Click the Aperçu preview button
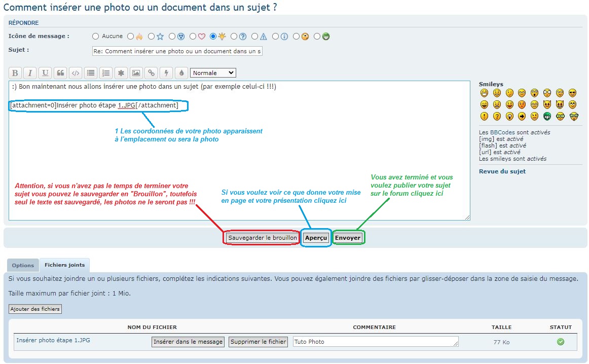Screen dimensions: 589x364 pos(316,238)
